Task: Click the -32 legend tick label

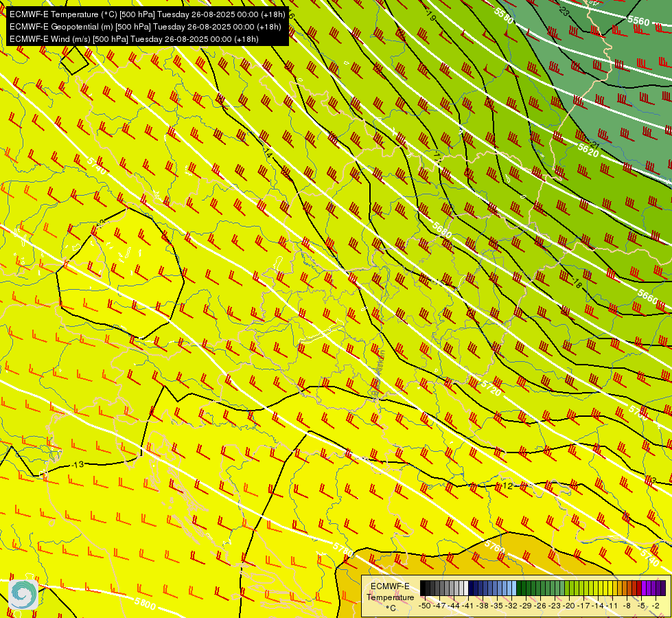Action: coord(512,606)
